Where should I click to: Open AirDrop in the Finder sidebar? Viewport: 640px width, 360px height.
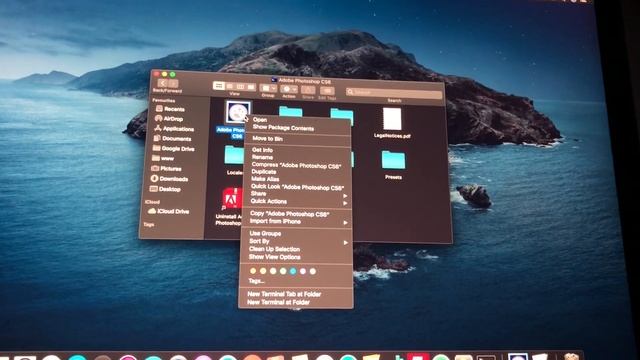click(x=169, y=119)
